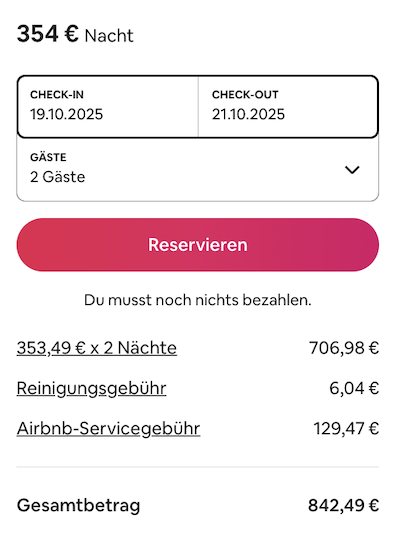
Task: Click the Nacht text beside the price
Action: click(109, 36)
